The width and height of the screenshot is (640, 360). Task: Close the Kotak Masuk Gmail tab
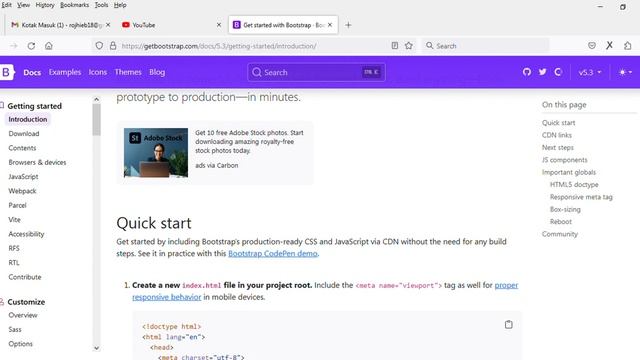pyautogui.click(x=108, y=25)
